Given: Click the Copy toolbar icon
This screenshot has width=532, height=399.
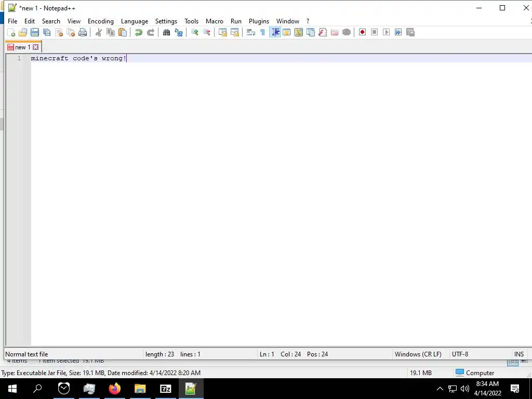Looking at the screenshot, I should coord(110,32).
